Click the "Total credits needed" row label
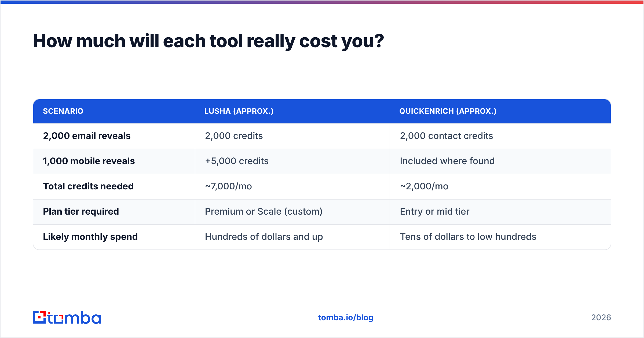This screenshot has width=644, height=338. point(88,186)
